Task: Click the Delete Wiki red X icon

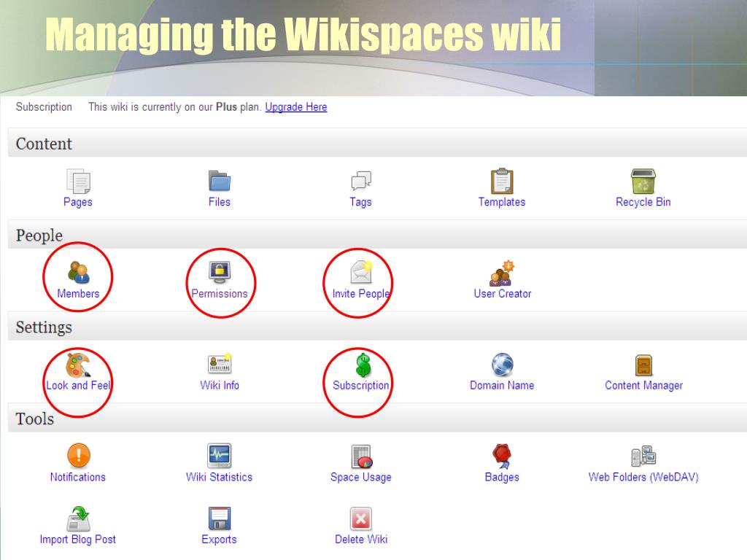Action: 361,518
